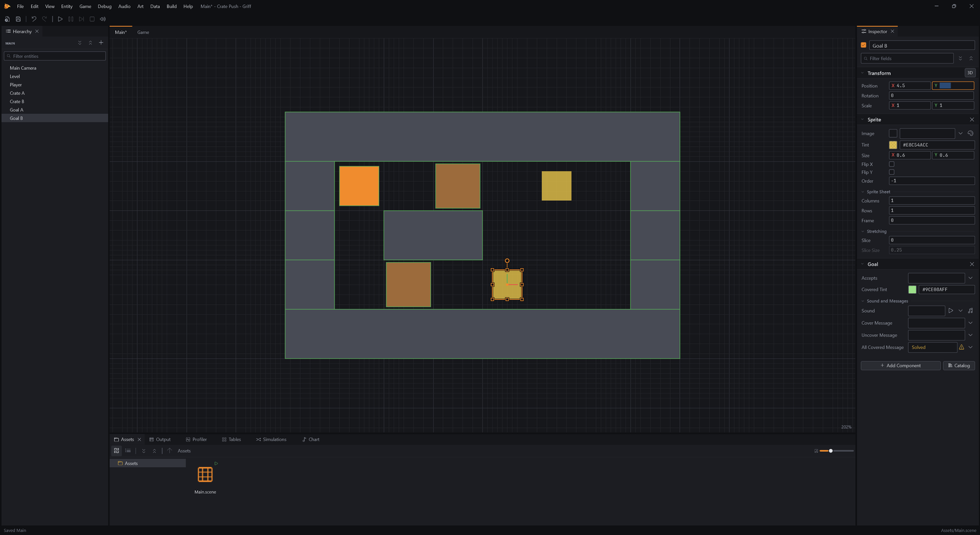Collapse the Transform section
This screenshot has height=535, width=980.
pos(863,73)
